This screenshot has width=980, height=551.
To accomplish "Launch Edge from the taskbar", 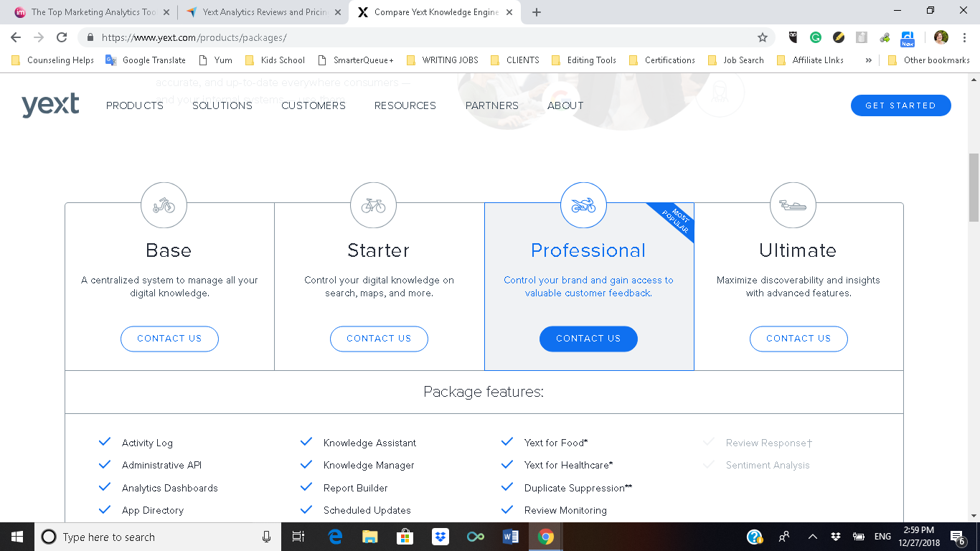I will pos(335,537).
